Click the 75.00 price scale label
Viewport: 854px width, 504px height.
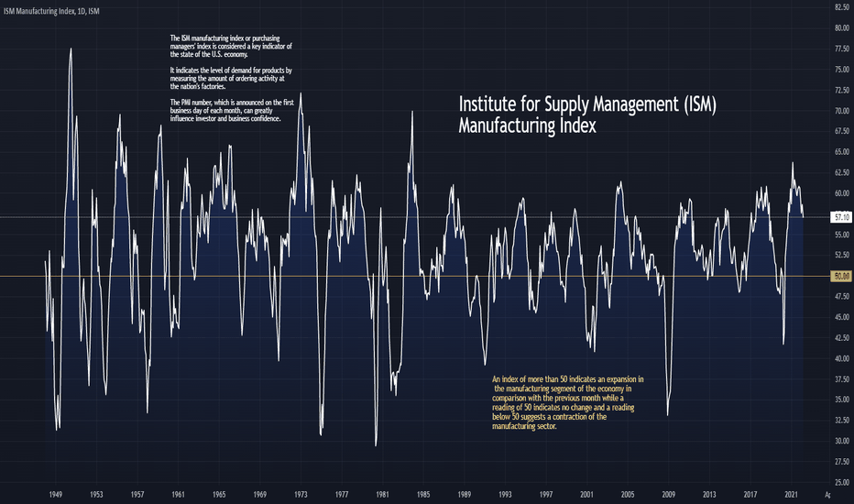pyautogui.click(x=841, y=70)
